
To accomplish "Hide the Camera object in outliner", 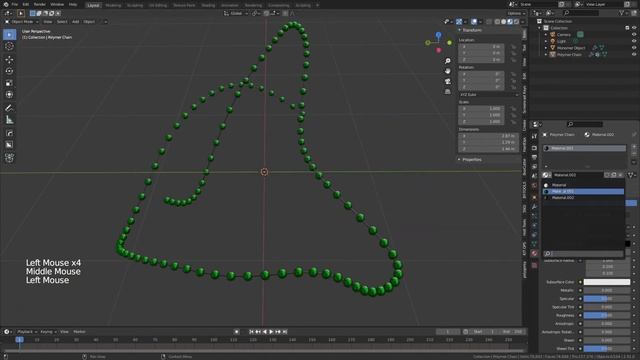I will (634, 35).
